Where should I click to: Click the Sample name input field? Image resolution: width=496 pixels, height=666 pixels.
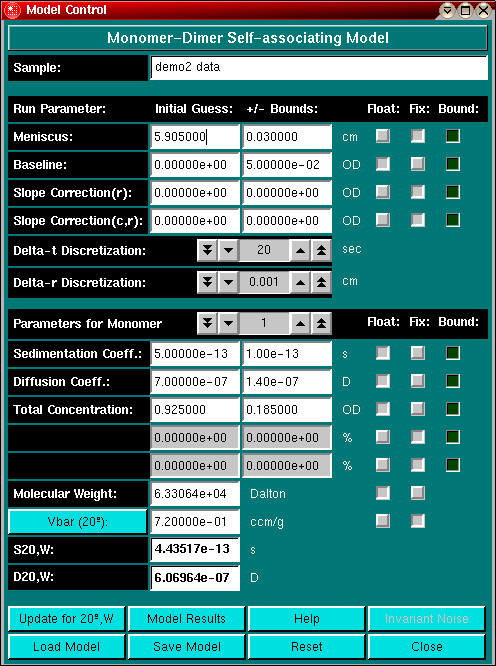point(319,68)
